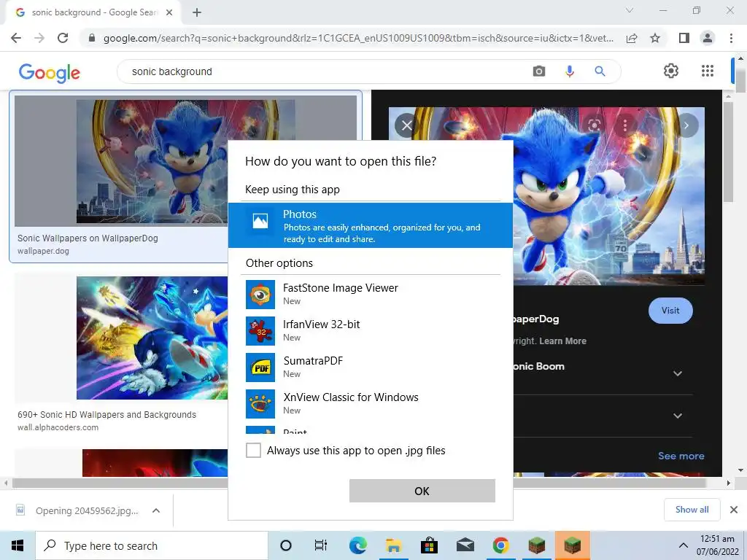Choose SumatraPDF to open file
Screen dimensions: 747x560
371,367
